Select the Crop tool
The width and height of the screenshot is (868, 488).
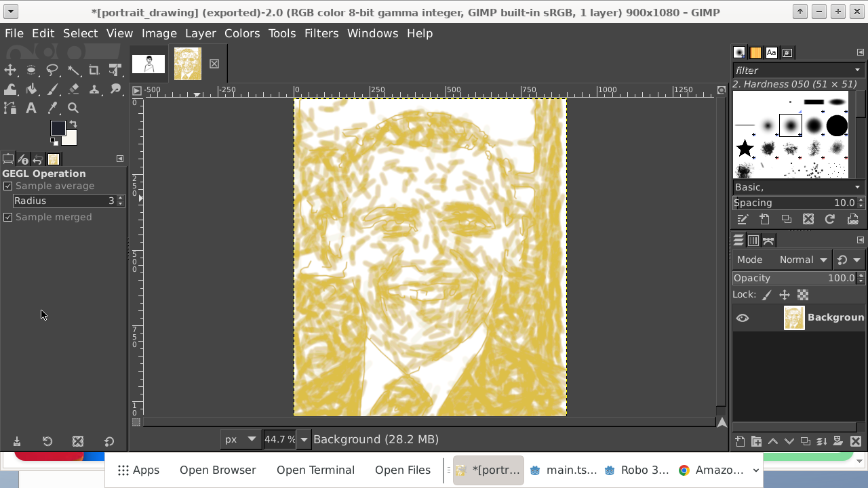(94, 70)
